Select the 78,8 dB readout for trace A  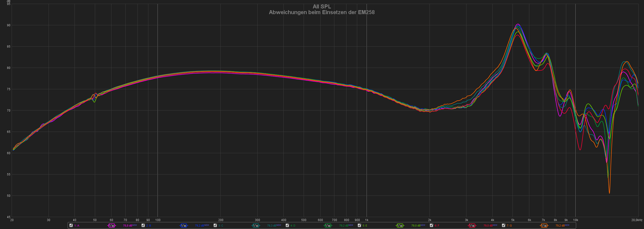[x=128, y=226]
